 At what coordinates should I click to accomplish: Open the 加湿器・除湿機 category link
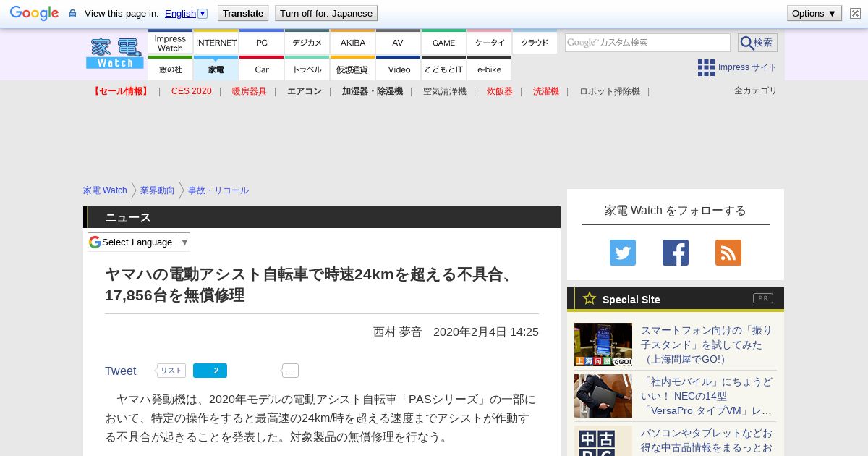373,91
